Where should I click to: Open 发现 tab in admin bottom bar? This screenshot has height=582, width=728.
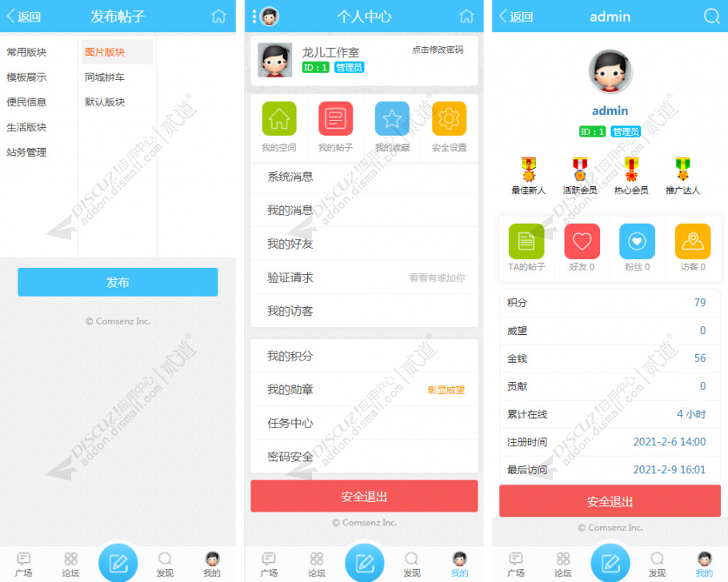click(x=657, y=564)
